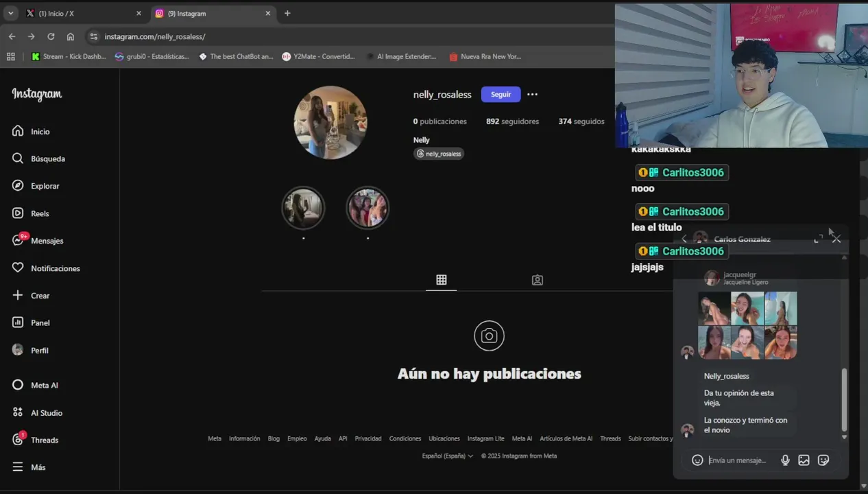Click Crear plus item
This screenshot has width=868, height=494.
(x=31, y=296)
